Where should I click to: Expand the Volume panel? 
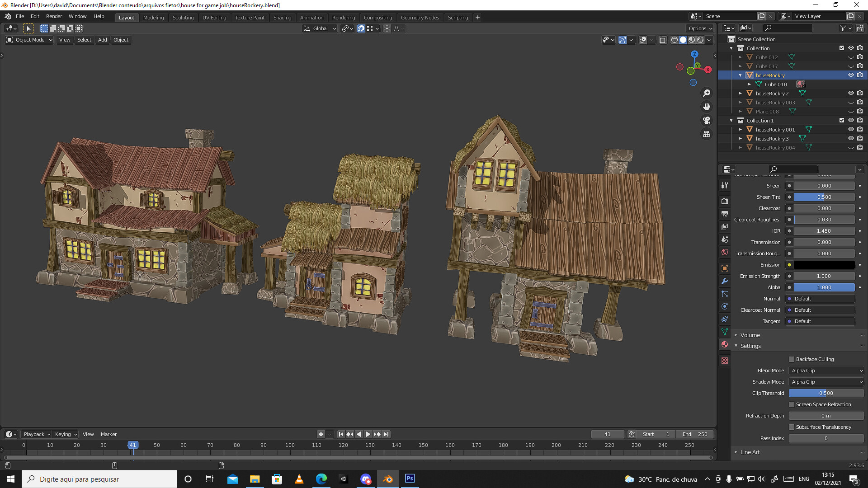(x=750, y=335)
